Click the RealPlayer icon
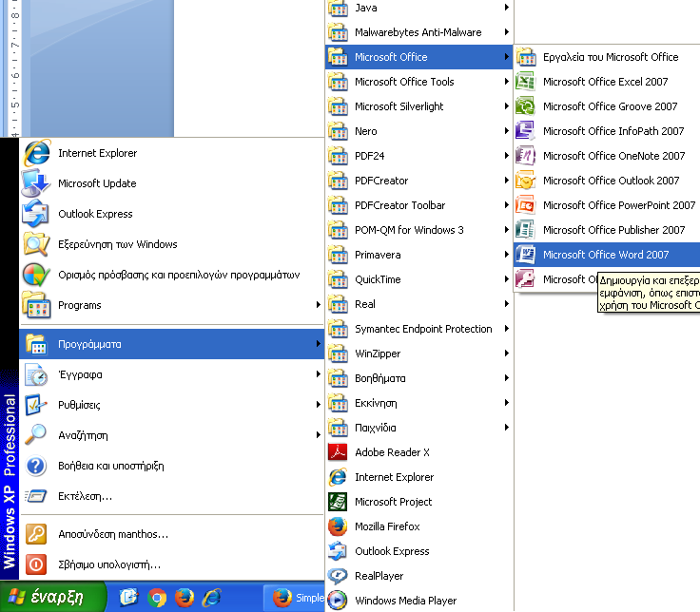Image resolution: width=700 pixels, height=612 pixels. click(338, 576)
